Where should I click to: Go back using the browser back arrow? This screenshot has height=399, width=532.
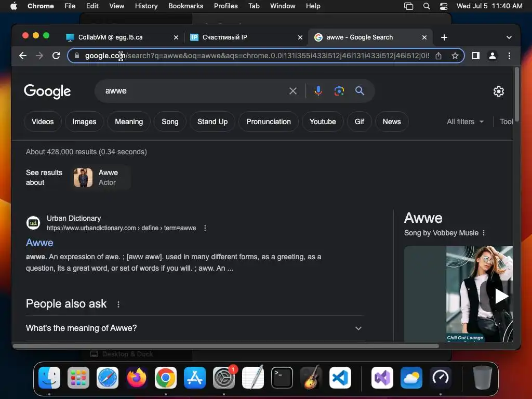coord(23,56)
